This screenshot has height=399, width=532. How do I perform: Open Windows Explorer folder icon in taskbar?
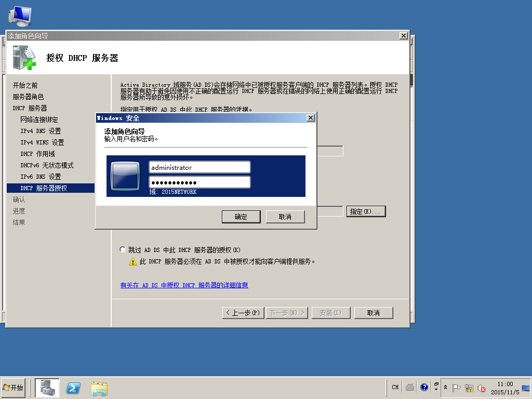pyautogui.click(x=99, y=388)
